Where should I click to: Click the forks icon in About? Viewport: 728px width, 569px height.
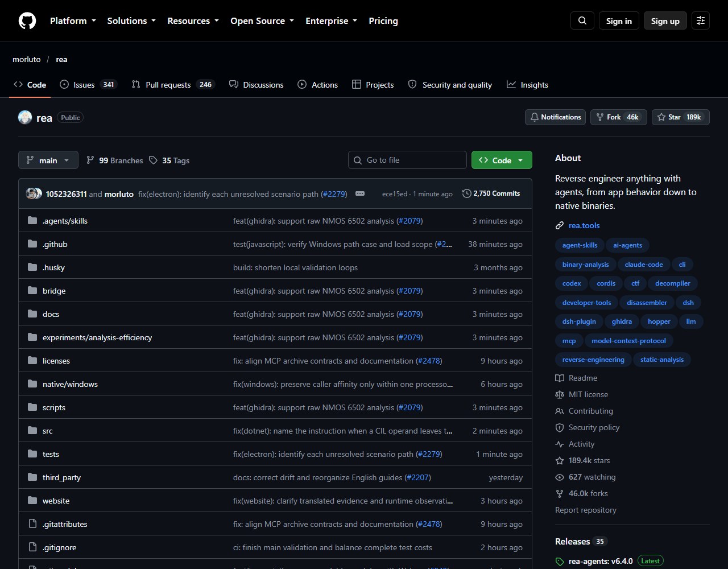pyautogui.click(x=560, y=493)
